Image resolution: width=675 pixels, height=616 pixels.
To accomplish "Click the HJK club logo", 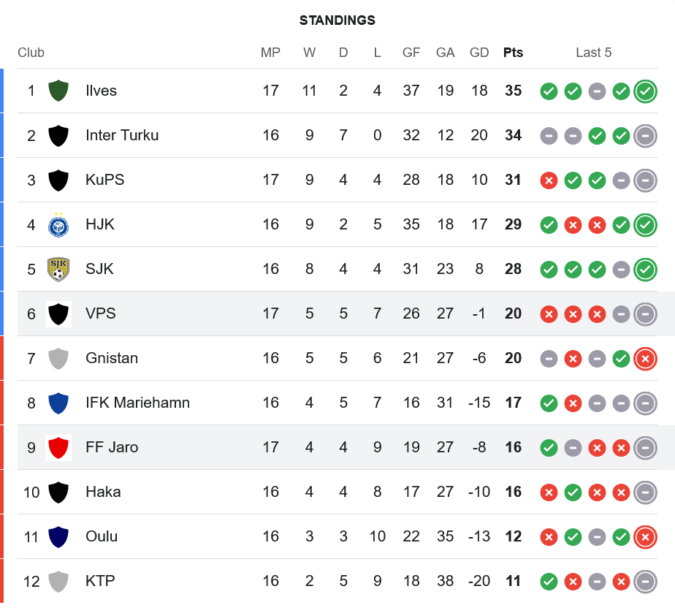I will [x=58, y=224].
